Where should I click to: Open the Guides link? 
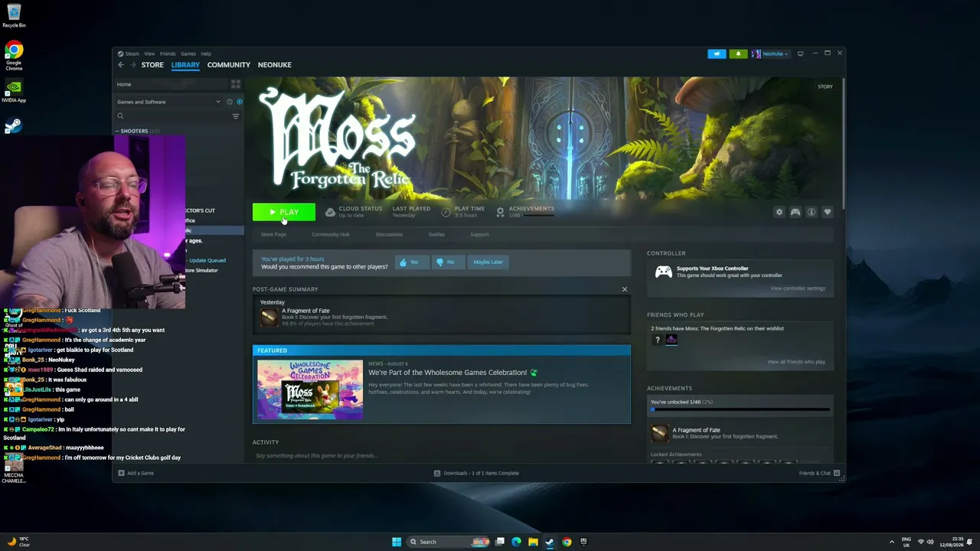coord(436,234)
